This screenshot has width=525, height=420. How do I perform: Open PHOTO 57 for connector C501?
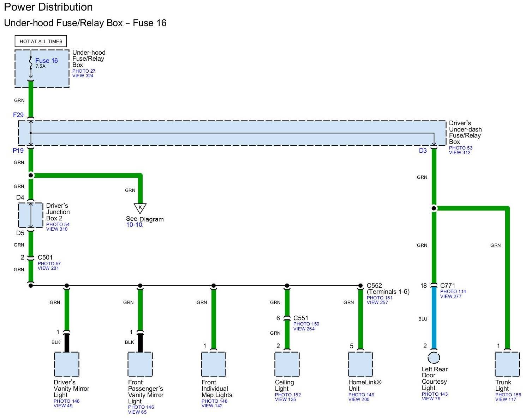pyautogui.click(x=49, y=263)
